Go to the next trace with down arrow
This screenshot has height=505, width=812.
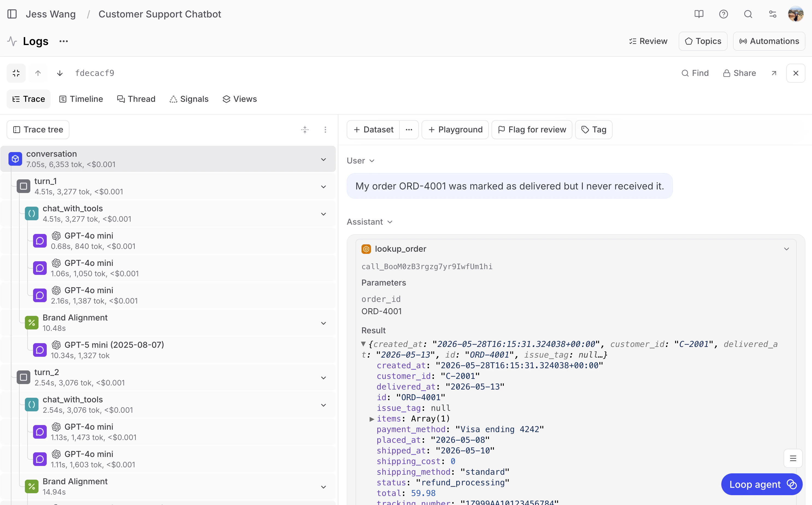pyautogui.click(x=60, y=73)
